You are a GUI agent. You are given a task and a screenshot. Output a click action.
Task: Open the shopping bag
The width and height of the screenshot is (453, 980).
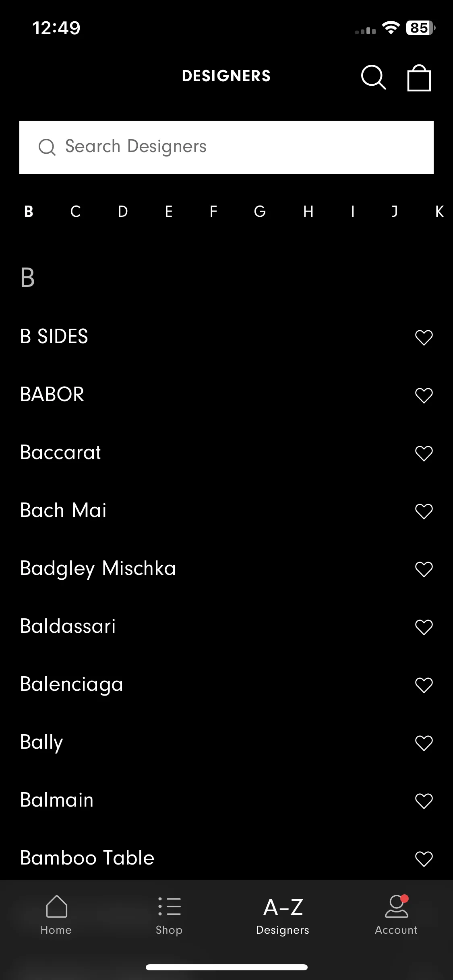(419, 78)
